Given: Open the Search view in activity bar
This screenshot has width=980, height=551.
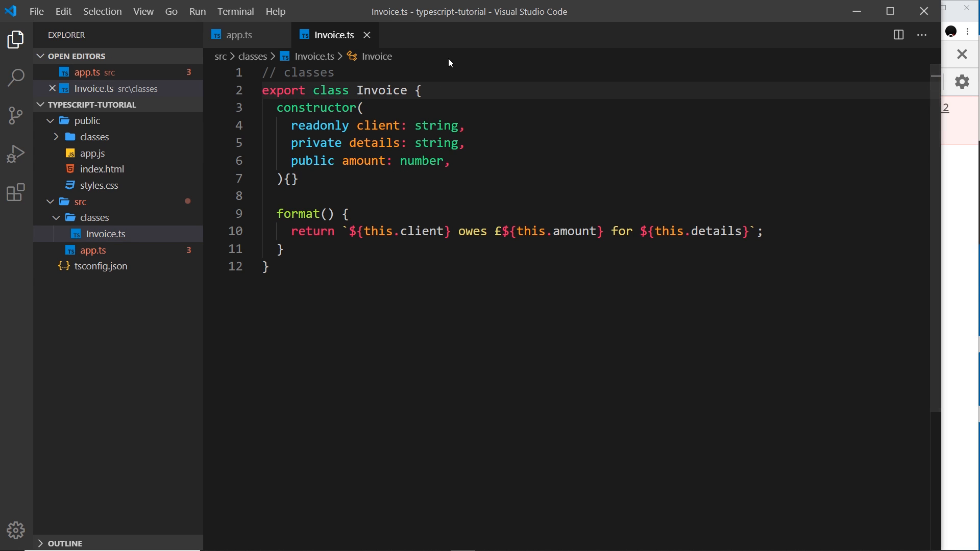Looking at the screenshot, I should 16,78.
